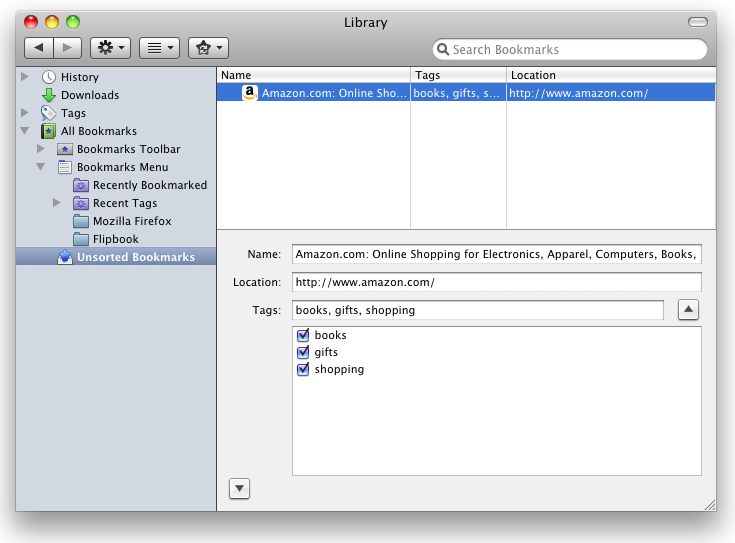735x543 pixels.
Task: Select Recently Bookmarked in the tree
Action: point(150,185)
